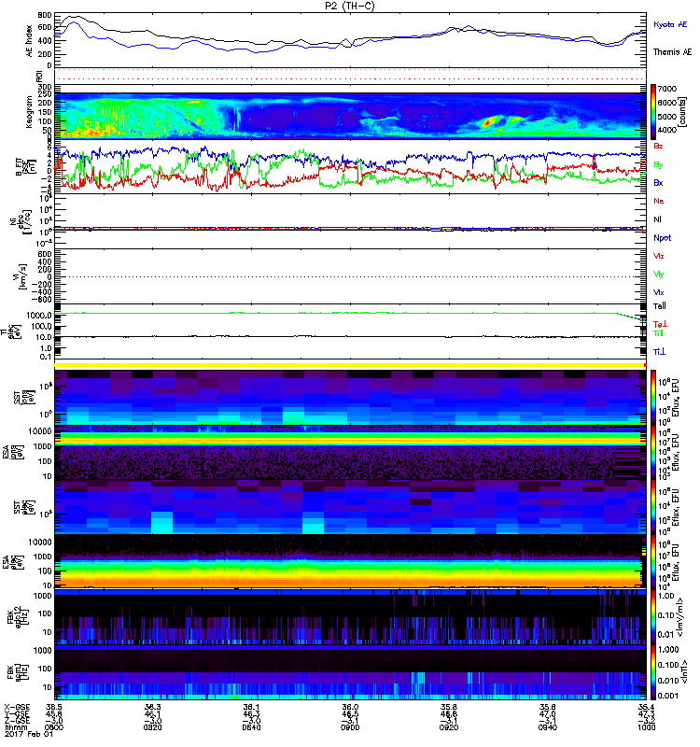Click the "2017 Feb 01" date label
The width and height of the screenshot is (700, 747).
pyautogui.click(x=29, y=734)
